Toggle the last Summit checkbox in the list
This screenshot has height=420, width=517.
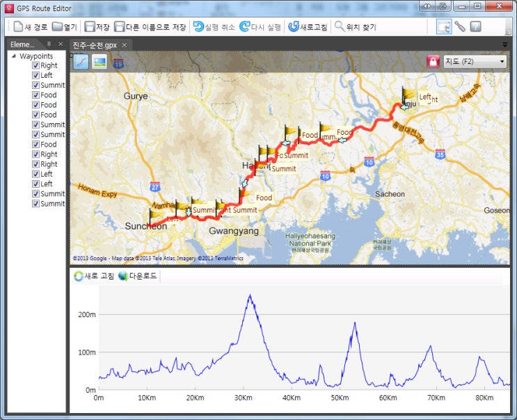36,204
